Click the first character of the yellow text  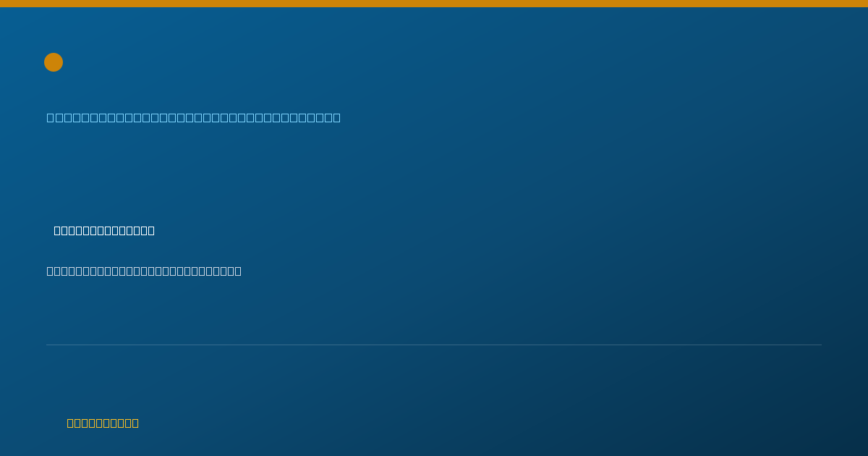click(x=71, y=423)
